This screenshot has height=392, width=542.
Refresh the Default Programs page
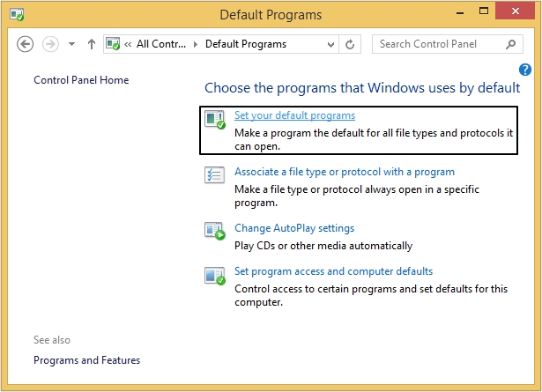coord(350,44)
